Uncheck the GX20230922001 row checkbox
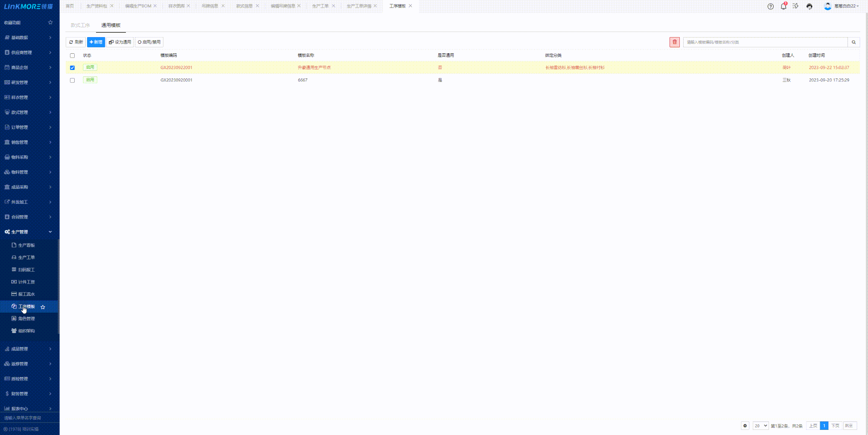 (x=72, y=68)
